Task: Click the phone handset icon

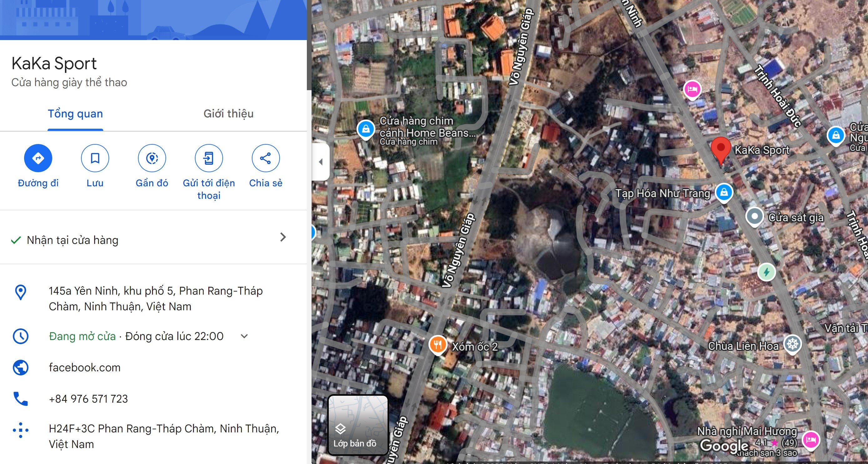Action: [21, 399]
